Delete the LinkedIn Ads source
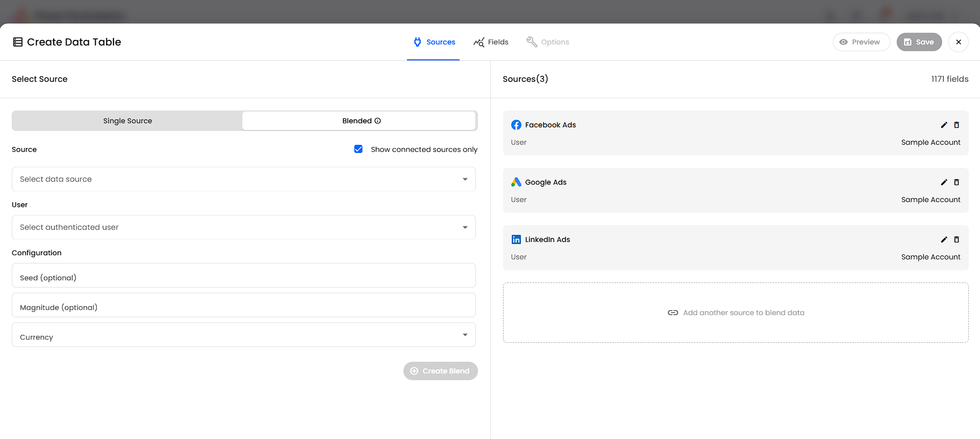980x439 pixels. [956, 239]
